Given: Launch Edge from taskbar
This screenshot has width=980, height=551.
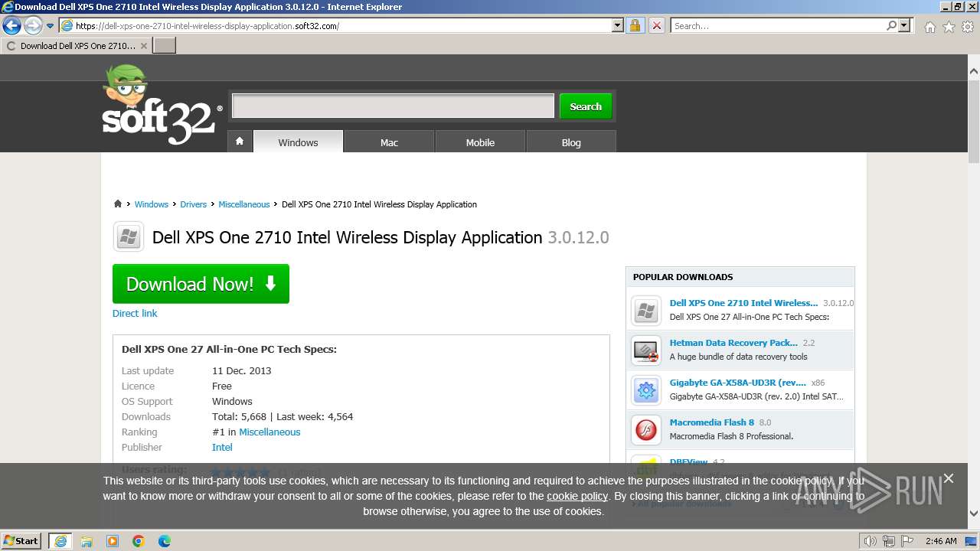Looking at the screenshot, I should tap(165, 541).
